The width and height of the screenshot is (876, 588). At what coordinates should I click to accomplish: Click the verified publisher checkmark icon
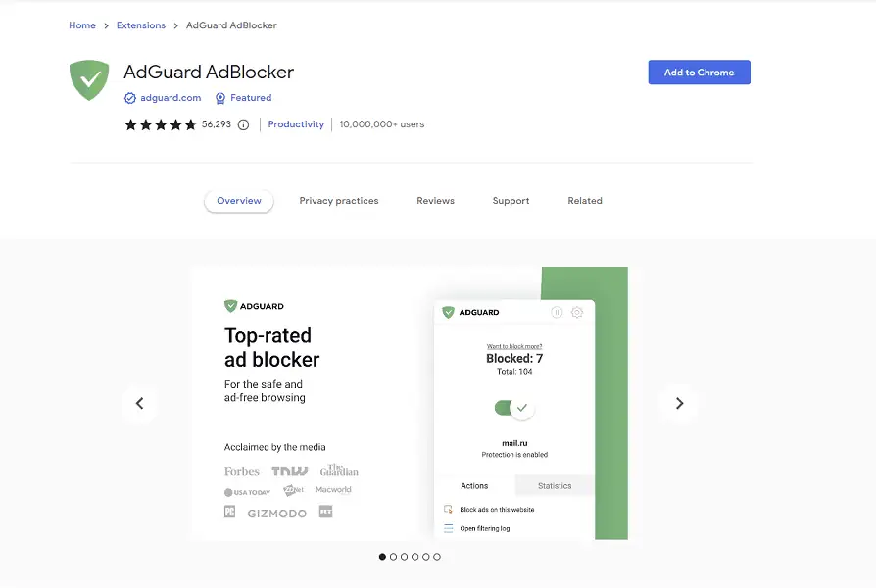(130, 98)
